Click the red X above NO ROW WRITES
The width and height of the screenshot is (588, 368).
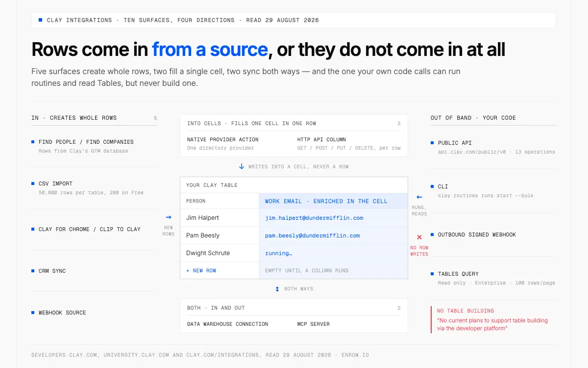tap(419, 237)
